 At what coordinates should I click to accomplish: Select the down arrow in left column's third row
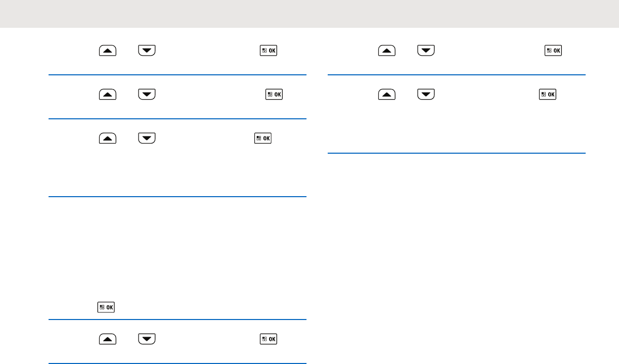click(147, 138)
